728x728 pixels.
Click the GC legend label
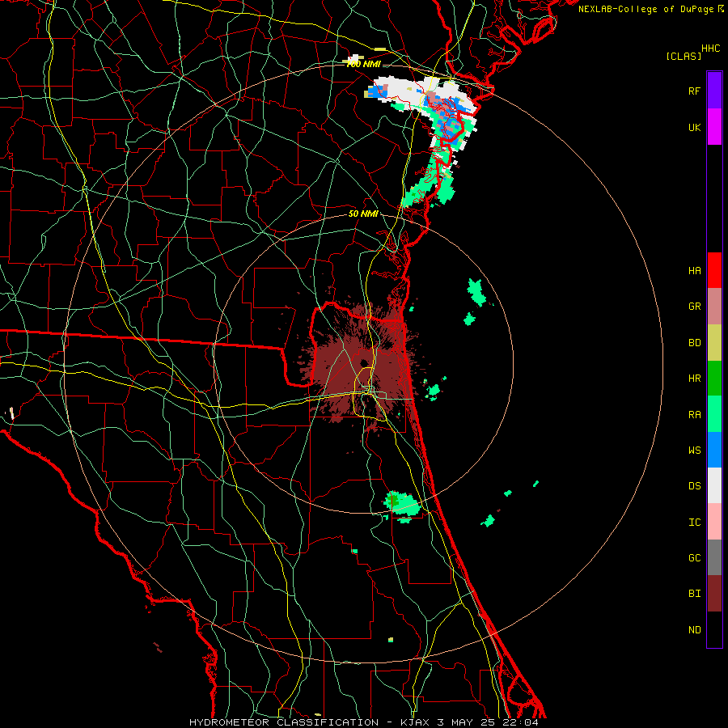(694, 558)
